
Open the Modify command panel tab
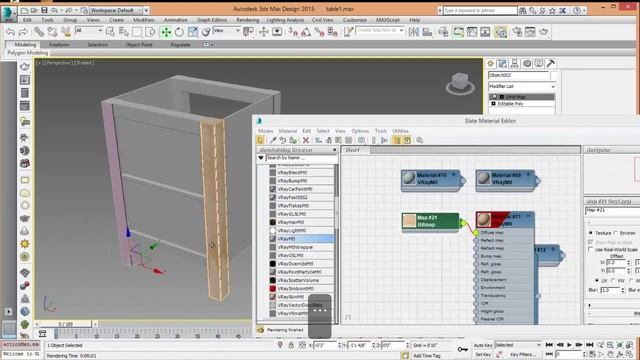click(x=502, y=63)
